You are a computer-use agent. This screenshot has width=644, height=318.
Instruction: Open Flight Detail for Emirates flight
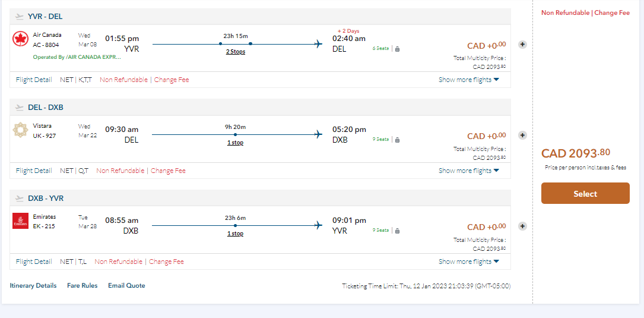click(34, 262)
